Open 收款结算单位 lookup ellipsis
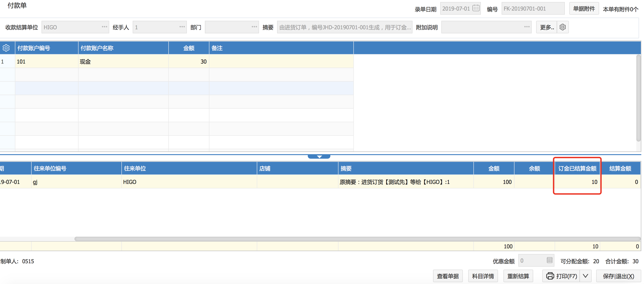 click(104, 27)
